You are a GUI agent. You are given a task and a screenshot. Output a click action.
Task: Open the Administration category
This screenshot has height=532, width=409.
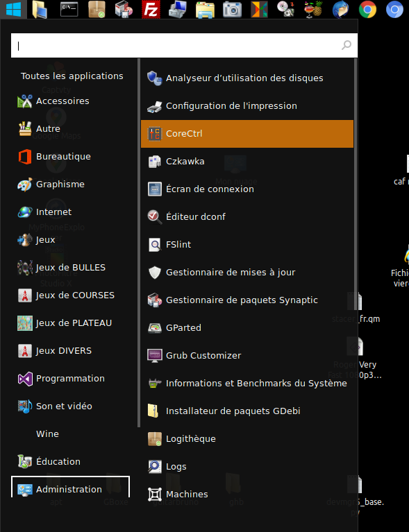70,489
